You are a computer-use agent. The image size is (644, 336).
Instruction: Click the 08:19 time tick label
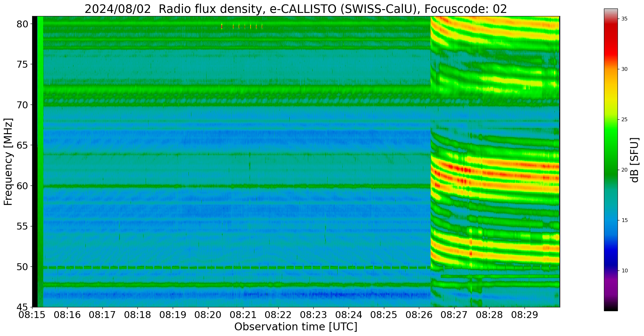(173, 315)
